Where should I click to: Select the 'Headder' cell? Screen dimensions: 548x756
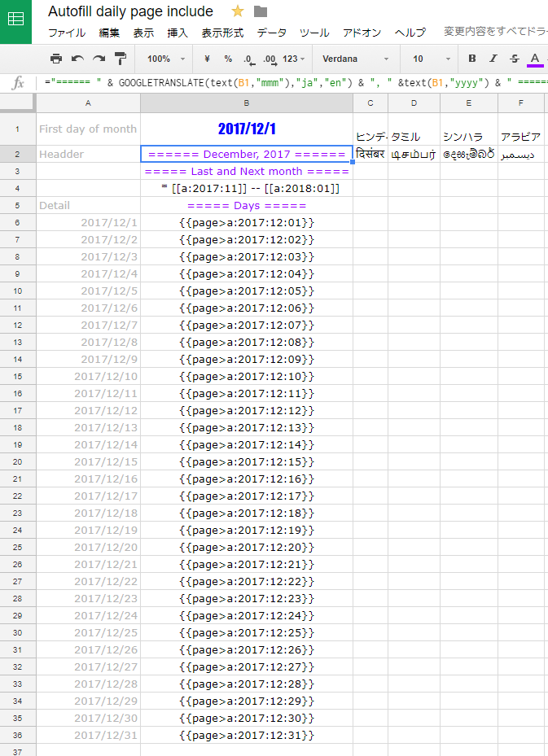tap(88, 155)
